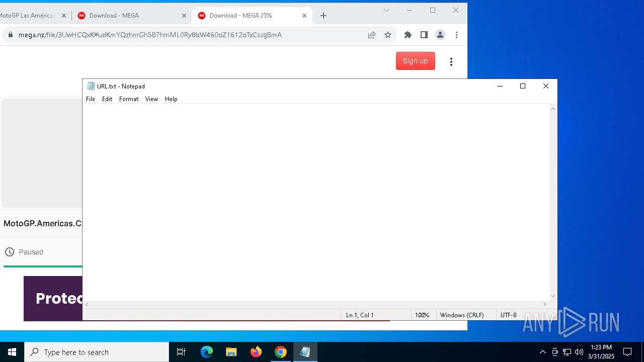Click inside the Notepad text area
The image size is (644, 362).
pos(316,202)
